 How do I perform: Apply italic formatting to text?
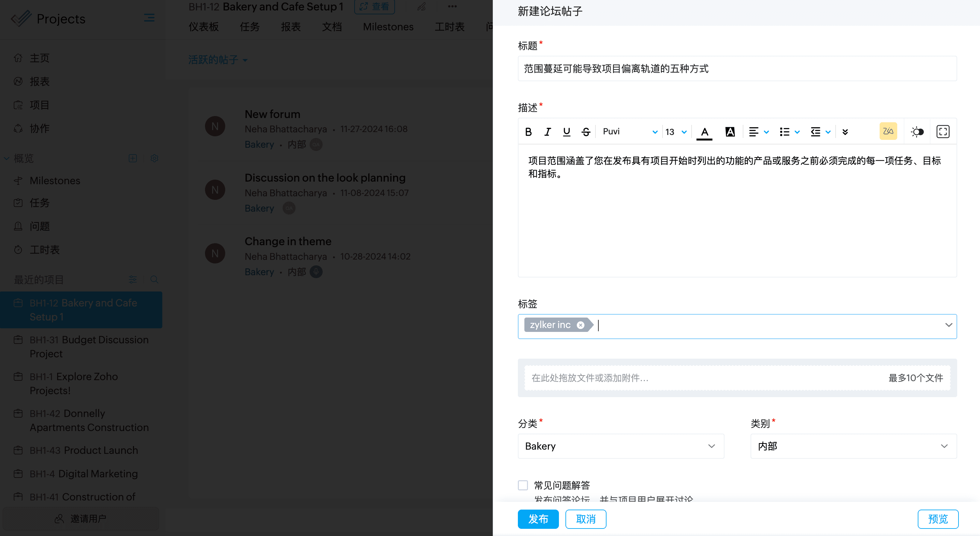547,132
